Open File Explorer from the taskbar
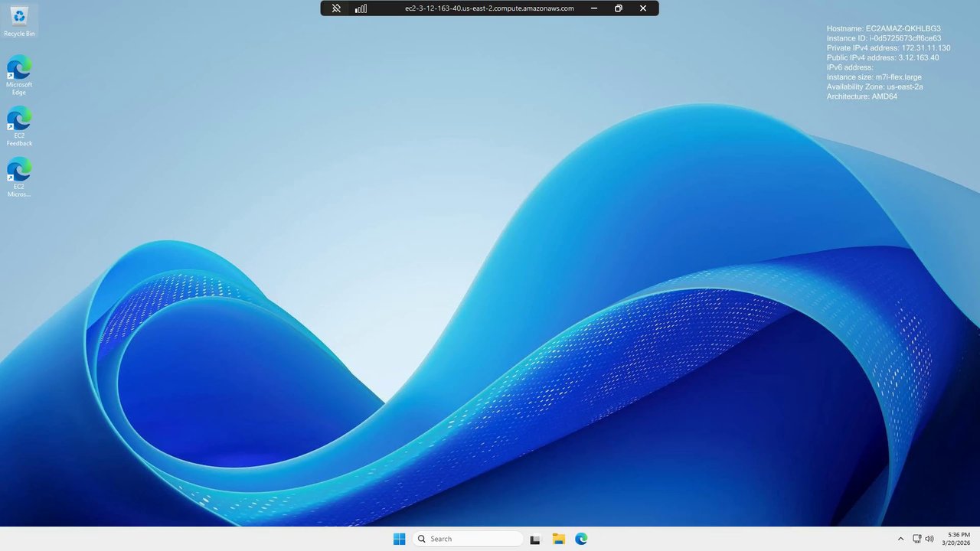 tap(558, 539)
